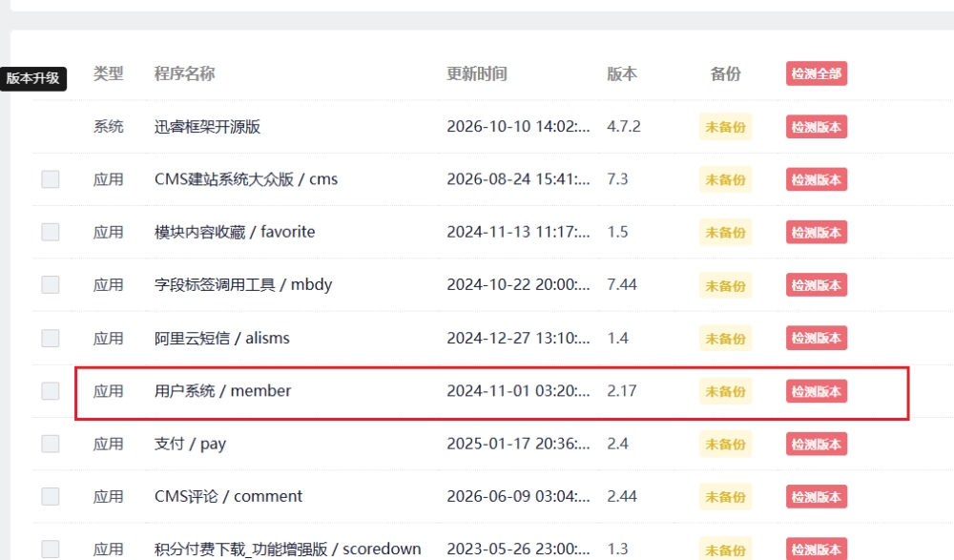This screenshot has height=560, width=954.
Task: Click 未备份 badge in the member row
Action: point(725,391)
